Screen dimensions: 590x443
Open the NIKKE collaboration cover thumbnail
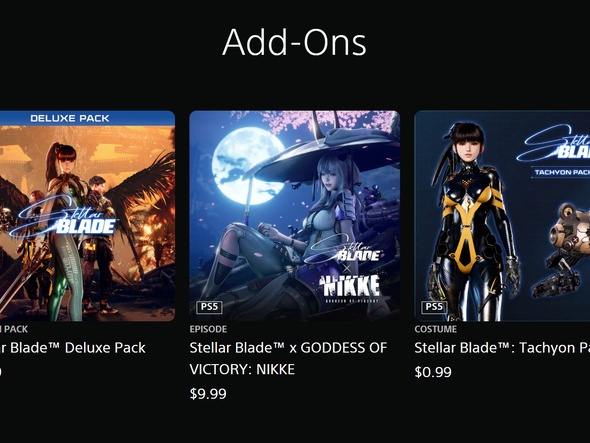coord(295,216)
